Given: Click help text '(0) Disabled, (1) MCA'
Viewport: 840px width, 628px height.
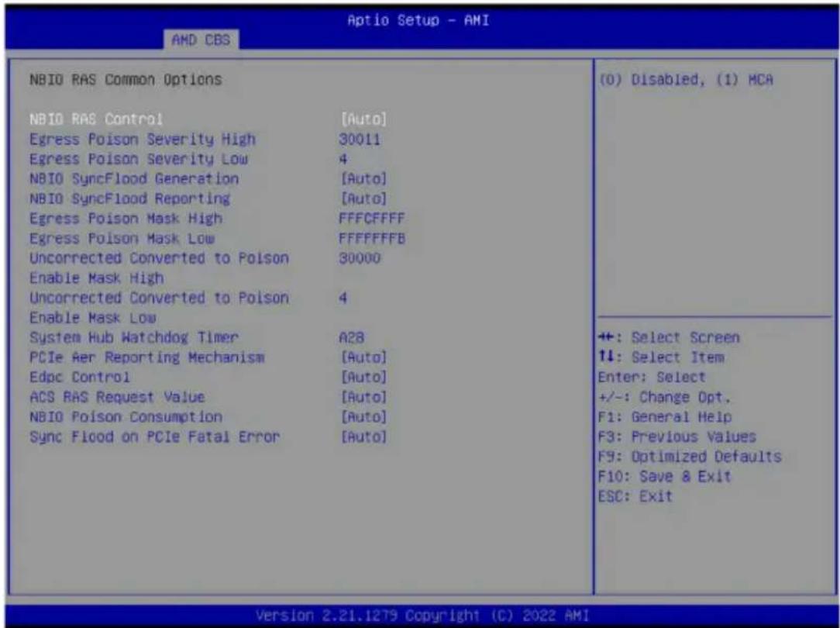Looking at the screenshot, I should point(686,80).
